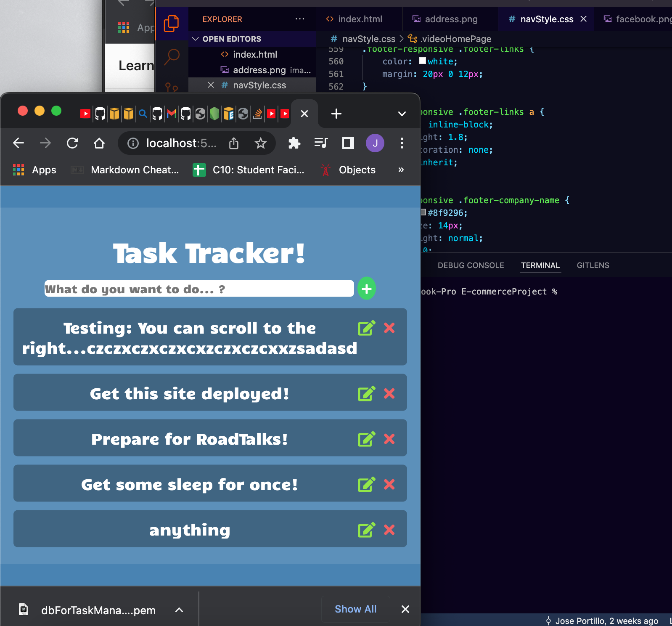Edit the 'Get some sleep for once!' task
Screen dimensions: 672x626
366,485
